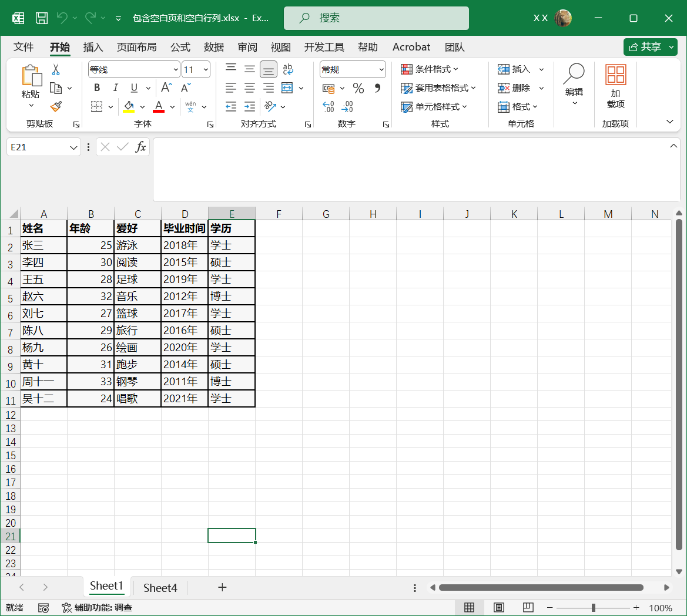Switch to the 数据 ribbon tab
The image size is (687, 616).
pyautogui.click(x=214, y=47)
